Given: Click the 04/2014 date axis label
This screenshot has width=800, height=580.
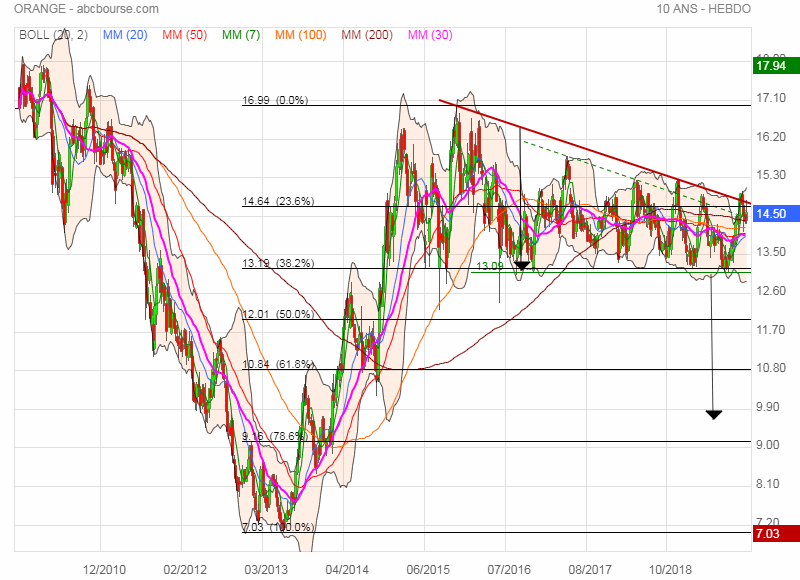Looking at the screenshot, I should [x=347, y=569].
